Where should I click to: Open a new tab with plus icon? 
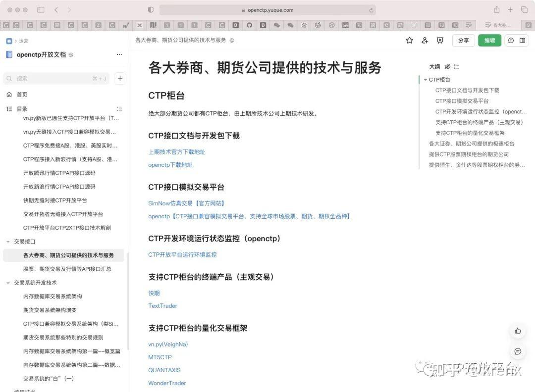(510, 10)
